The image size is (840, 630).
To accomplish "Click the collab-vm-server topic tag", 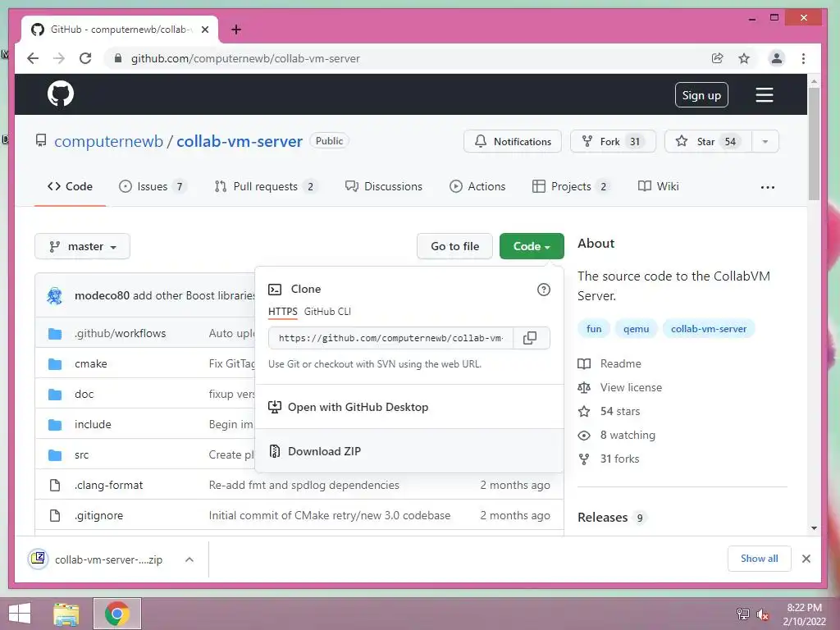I will pos(708,329).
